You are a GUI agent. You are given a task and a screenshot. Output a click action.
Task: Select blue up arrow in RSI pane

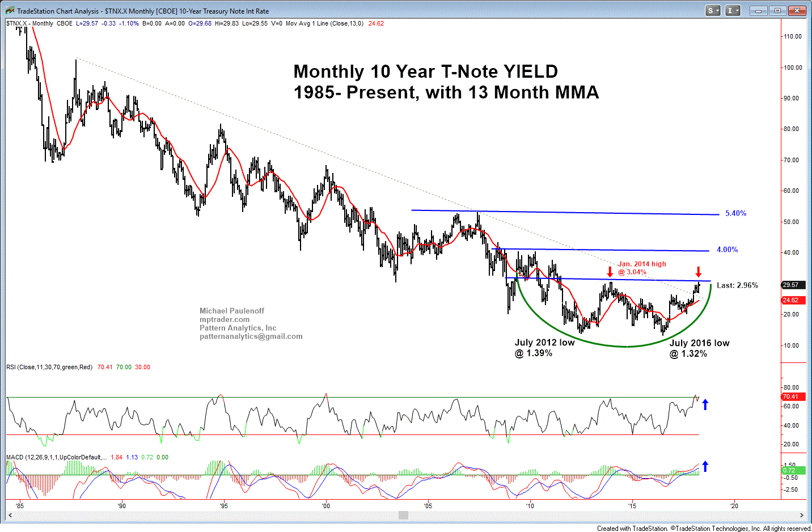tap(705, 404)
